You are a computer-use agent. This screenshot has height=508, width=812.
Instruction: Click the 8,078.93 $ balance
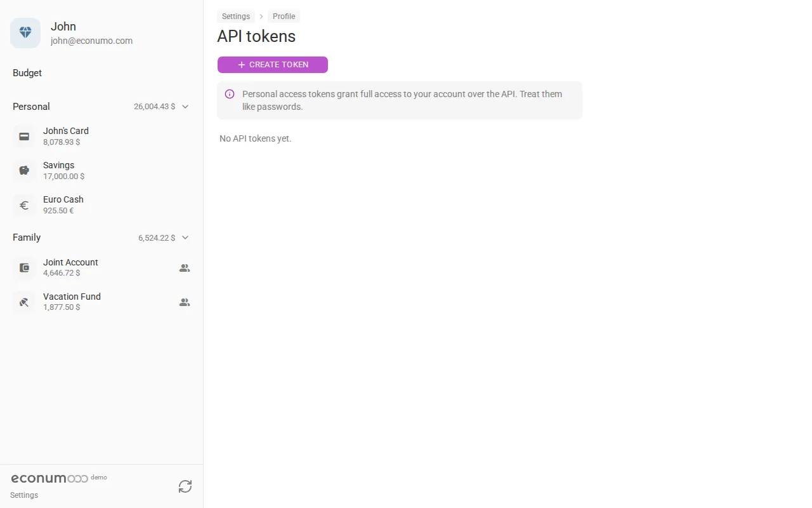click(x=62, y=142)
